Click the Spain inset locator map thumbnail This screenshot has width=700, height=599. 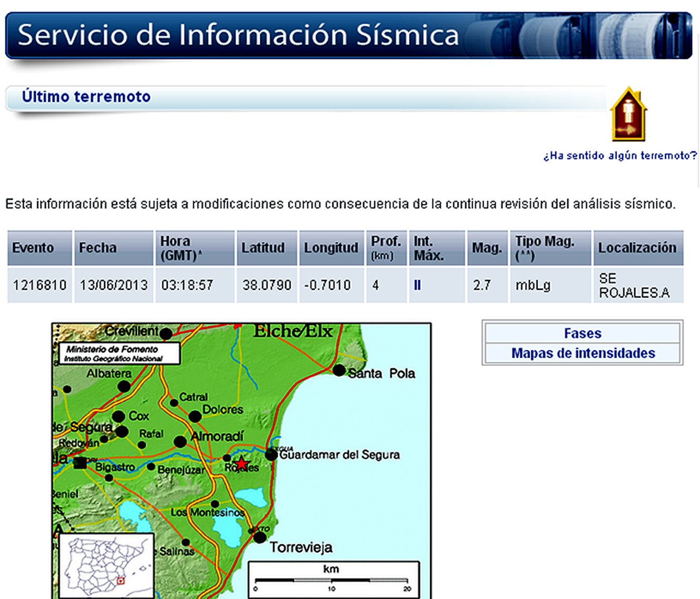pos(106,565)
